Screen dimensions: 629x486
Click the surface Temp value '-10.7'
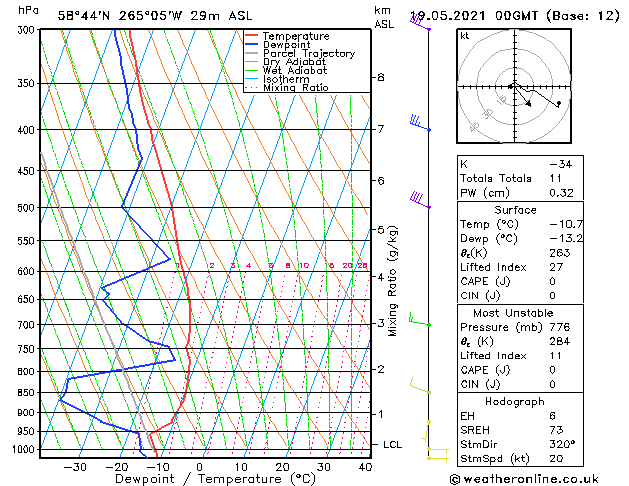click(x=566, y=225)
